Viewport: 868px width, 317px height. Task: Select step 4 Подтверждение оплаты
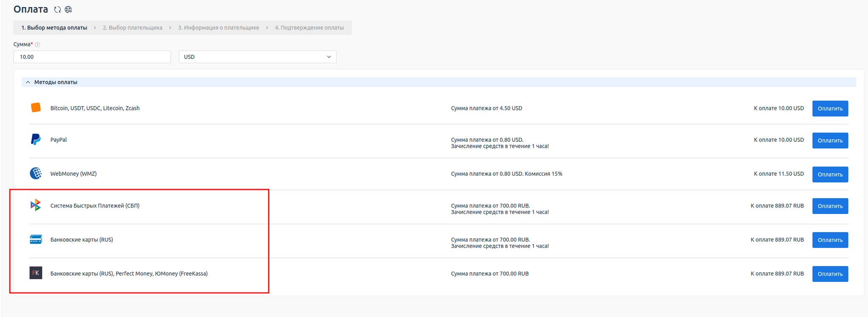[309, 28]
